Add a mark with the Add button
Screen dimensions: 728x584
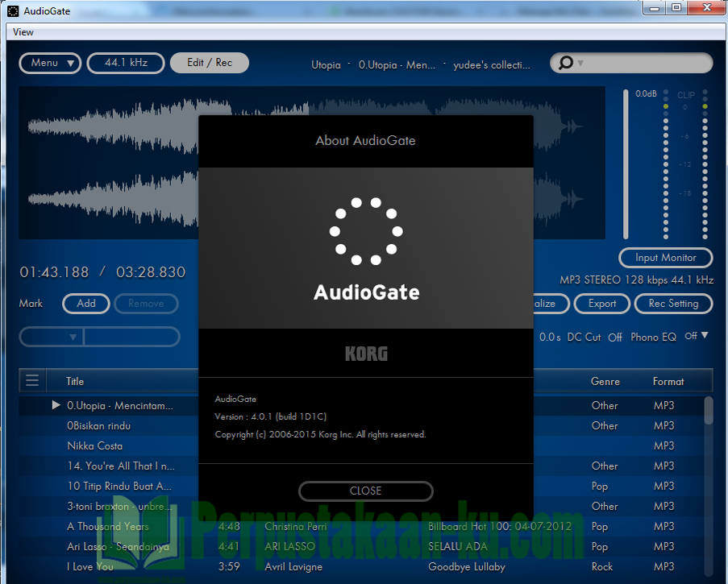click(86, 304)
